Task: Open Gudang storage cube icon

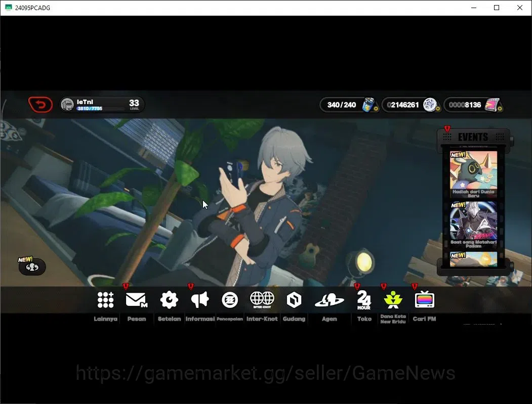Action: pyautogui.click(x=294, y=300)
